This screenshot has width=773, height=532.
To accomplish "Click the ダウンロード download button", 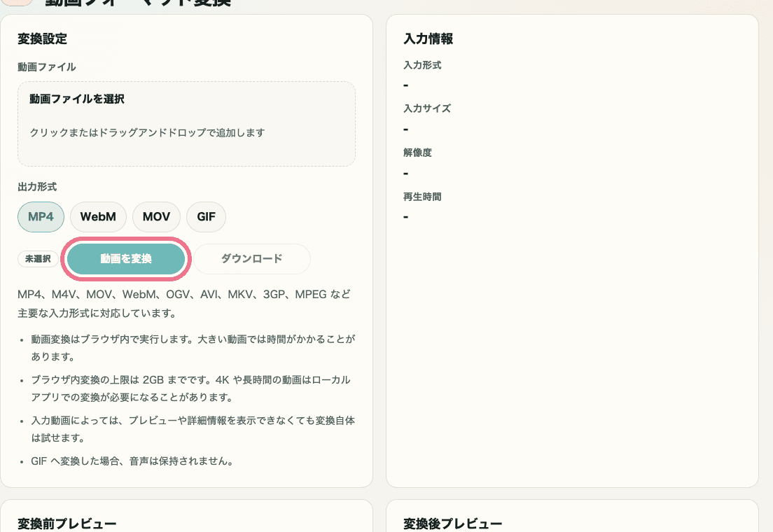I will click(x=252, y=258).
